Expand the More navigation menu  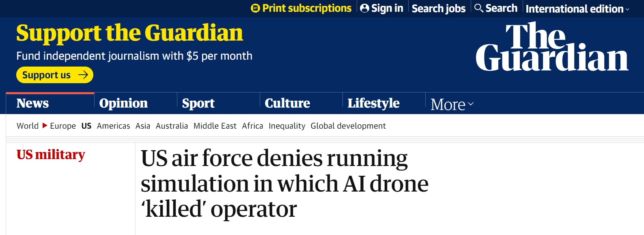click(x=452, y=104)
